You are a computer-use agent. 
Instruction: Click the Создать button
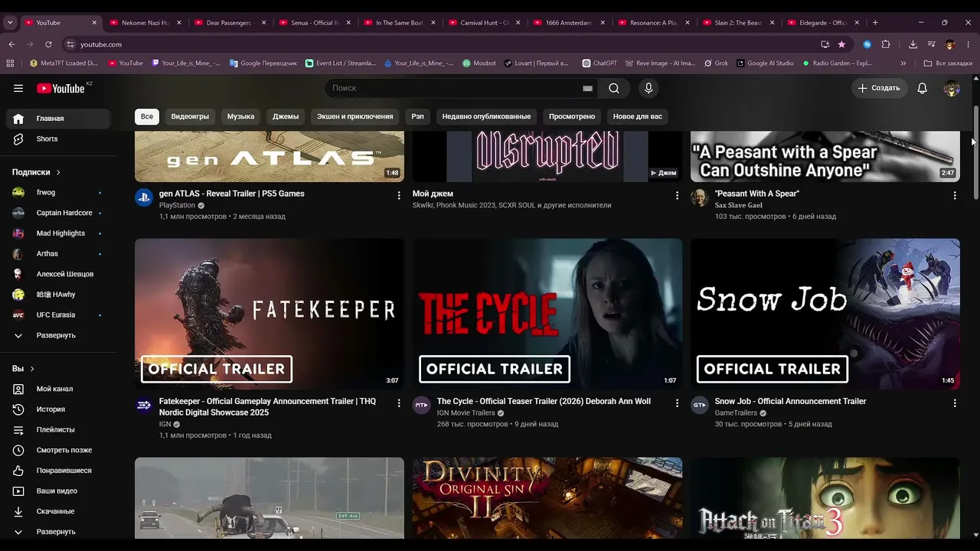[879, 88]
